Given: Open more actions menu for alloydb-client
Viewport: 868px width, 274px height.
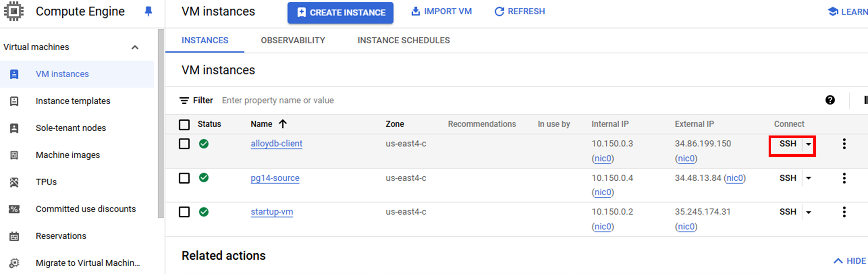Looking at the screenshot, I should tap(844, 144).
